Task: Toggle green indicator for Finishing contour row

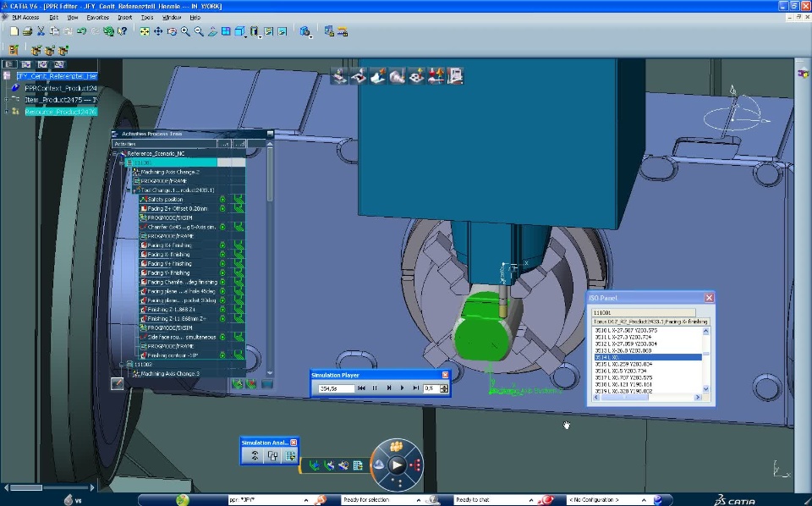Action: [x=222, y=355]
